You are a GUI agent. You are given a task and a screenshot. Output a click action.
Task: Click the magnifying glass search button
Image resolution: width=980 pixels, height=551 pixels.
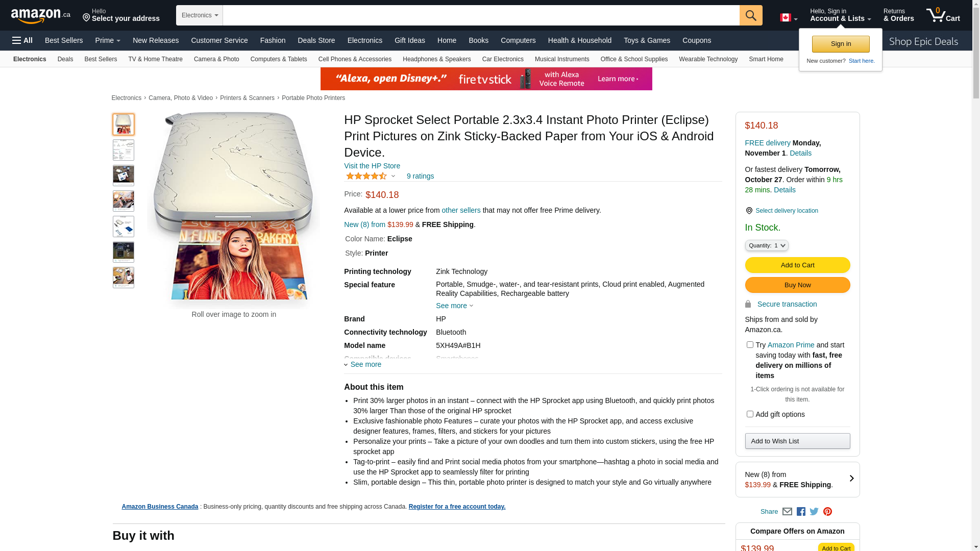750,15
